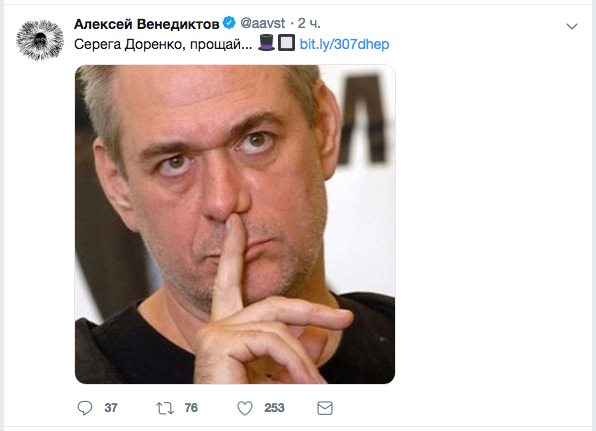Share via the envelope message icon

(325, 408)
